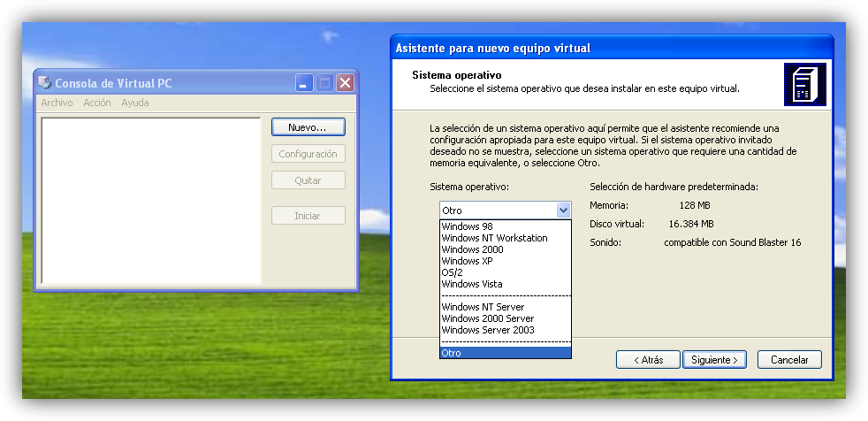868x421 pixels.
Task: Open the Archivo menu
Action: tap(57, 103)
